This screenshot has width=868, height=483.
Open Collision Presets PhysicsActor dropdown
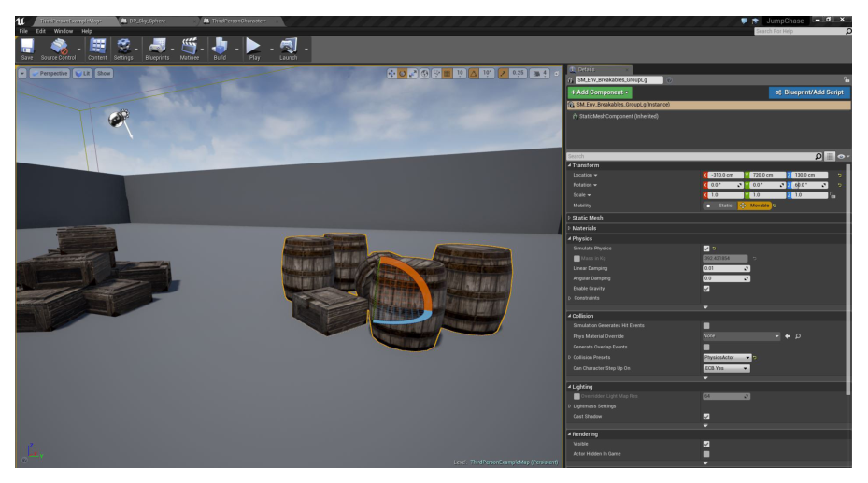[x=727, y=358]
